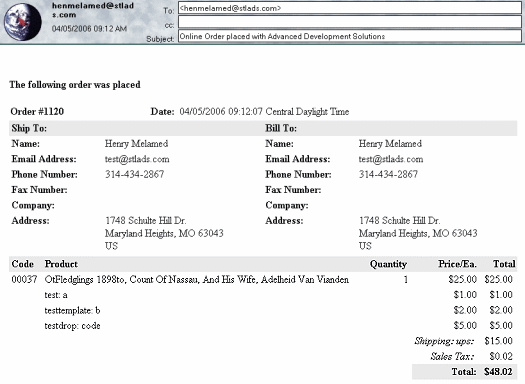Select quantity value 1 for item 00037
The height and width of the screenshot is (384, 525).
point(406,280)
